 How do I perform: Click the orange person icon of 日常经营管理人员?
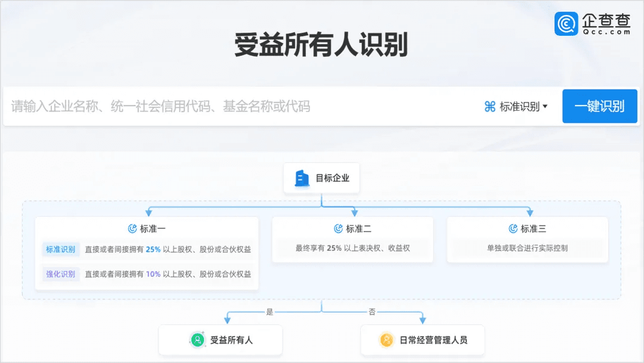[386, 340]
